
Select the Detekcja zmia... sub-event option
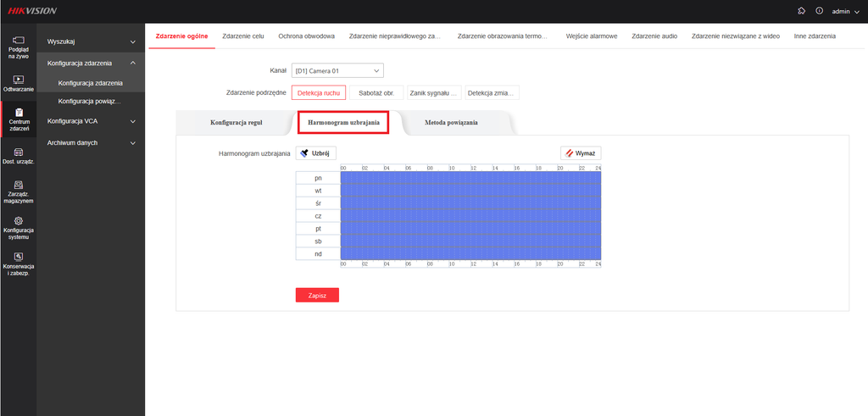tap(492, 93)
